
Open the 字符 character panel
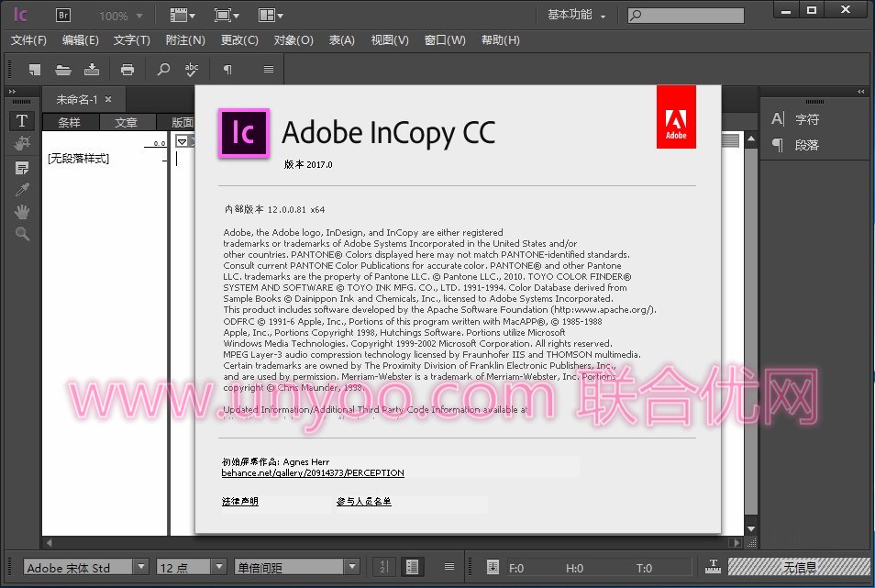(x=796, y=119)
